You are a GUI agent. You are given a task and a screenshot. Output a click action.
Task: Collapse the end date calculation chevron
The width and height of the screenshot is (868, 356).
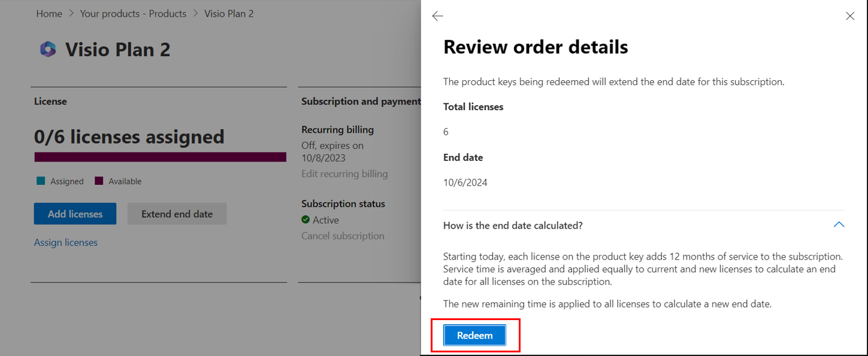pyautogui.click(x=839, y=225)
